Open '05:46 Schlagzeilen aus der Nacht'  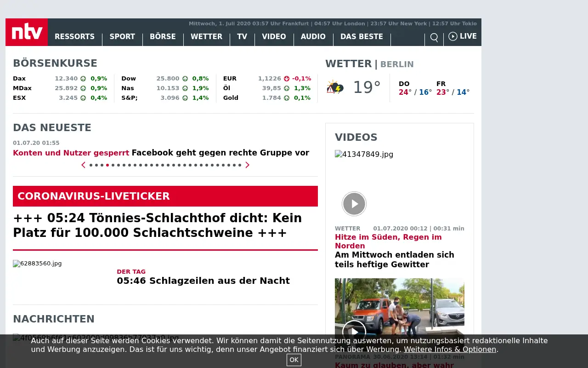pyautogui.click(x=203, y=281)
